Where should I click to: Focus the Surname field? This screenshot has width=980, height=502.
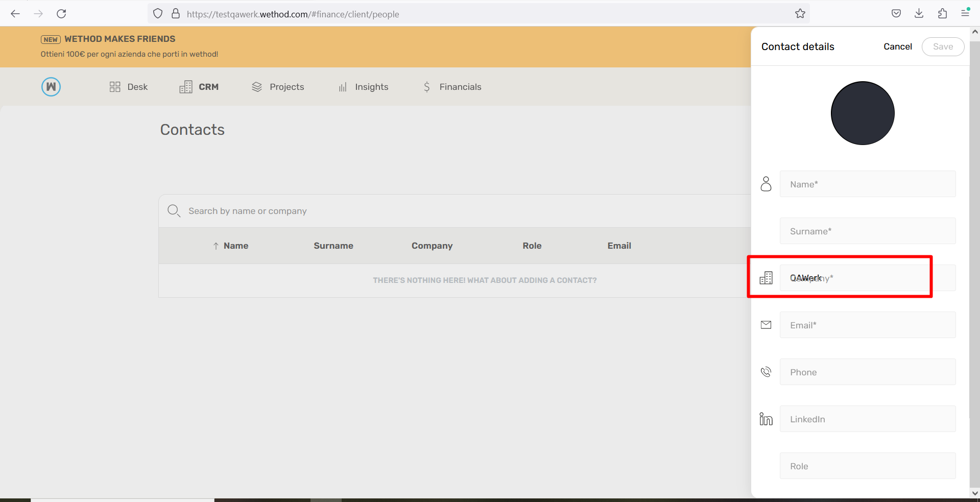(x=868, y=231)
